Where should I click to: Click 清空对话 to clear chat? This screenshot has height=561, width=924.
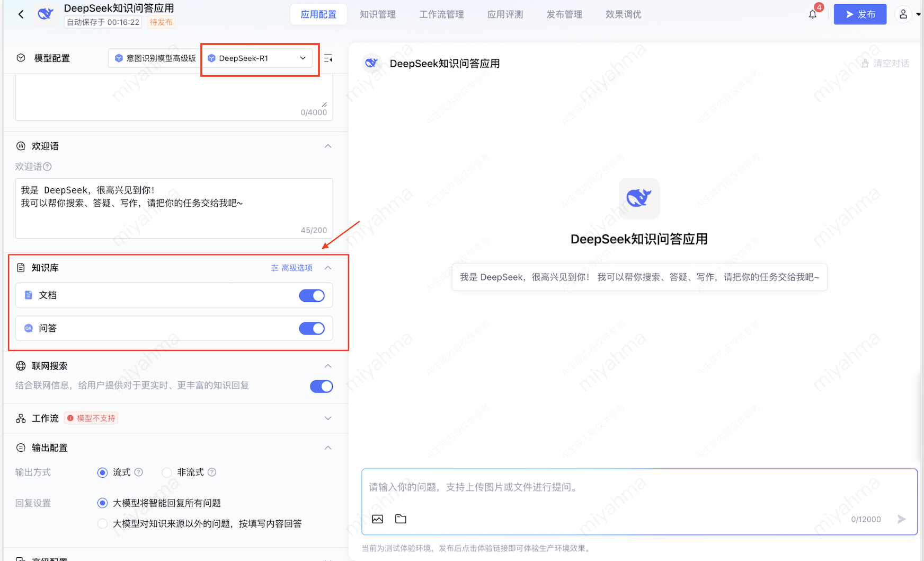tap(885, 63)
